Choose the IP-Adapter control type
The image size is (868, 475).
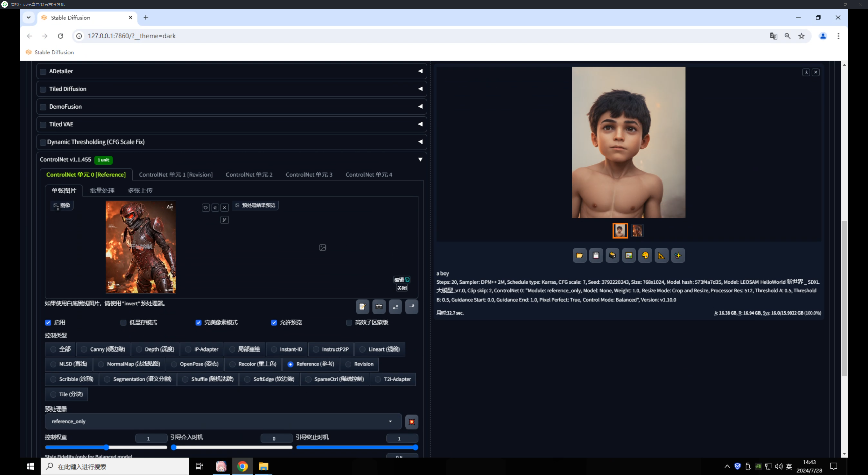tap(202, 349)
